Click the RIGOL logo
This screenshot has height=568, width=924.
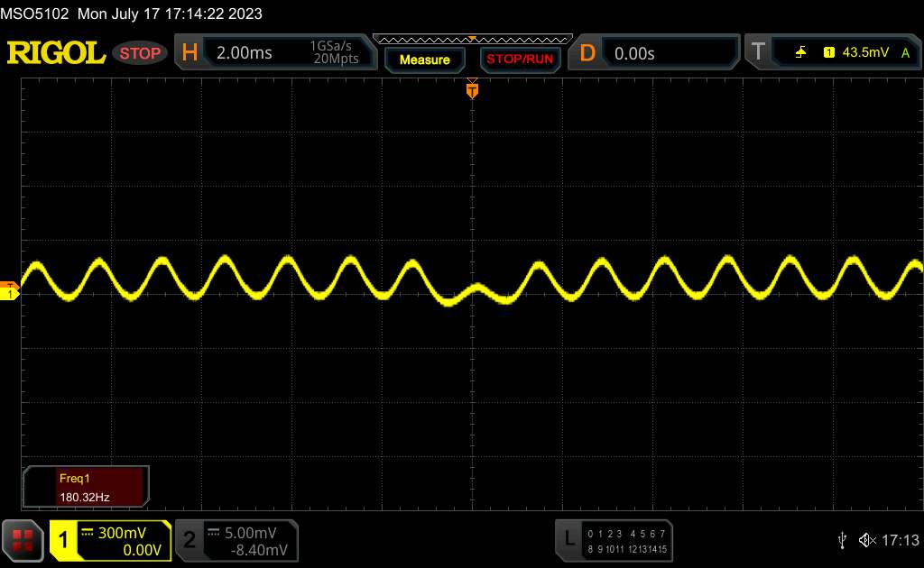coord(56,53)
